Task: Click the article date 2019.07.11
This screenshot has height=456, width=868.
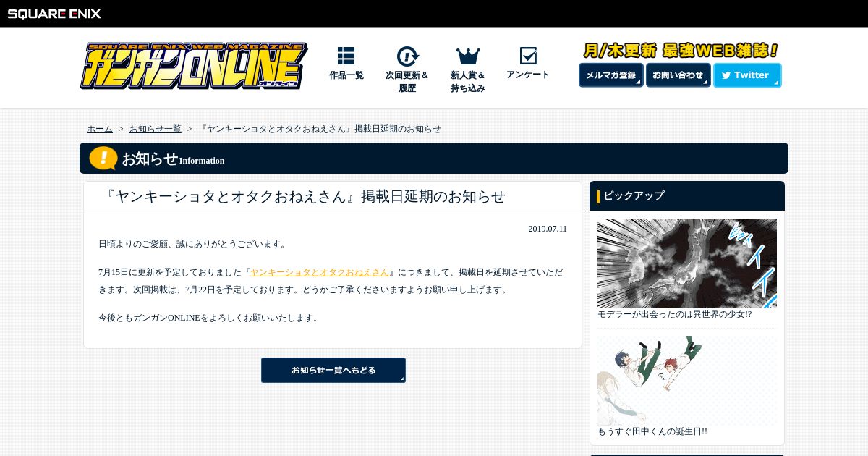Action: [x=548, y=229]
